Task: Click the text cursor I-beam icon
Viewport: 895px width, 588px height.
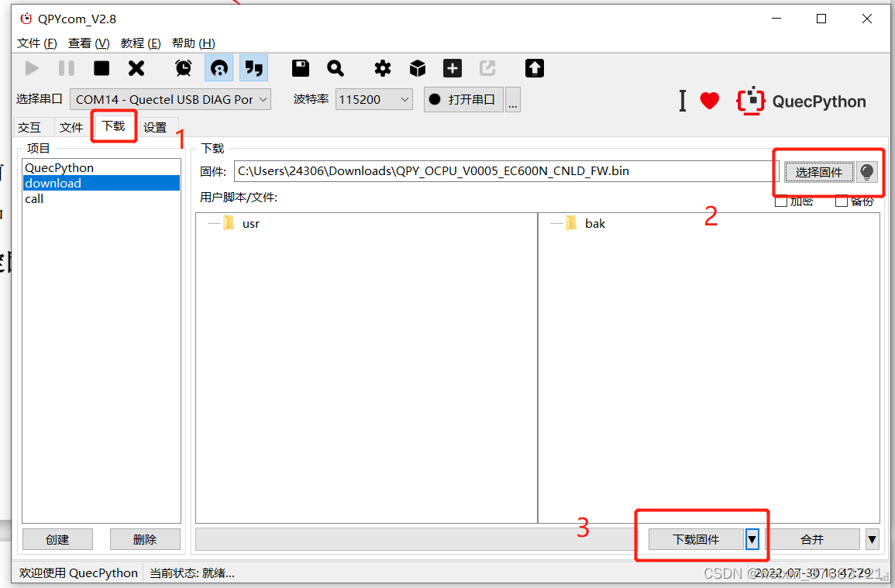Action: (x=682, y=101)
